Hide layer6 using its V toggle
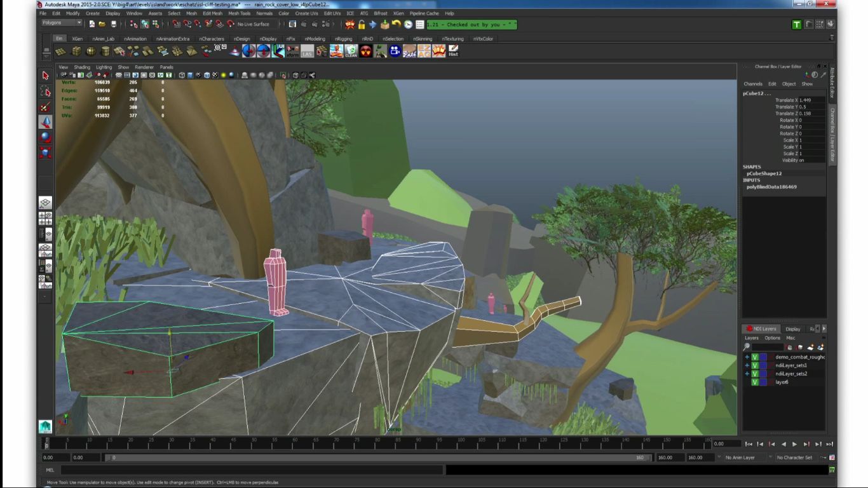868x488 pixels. point(756,382)
